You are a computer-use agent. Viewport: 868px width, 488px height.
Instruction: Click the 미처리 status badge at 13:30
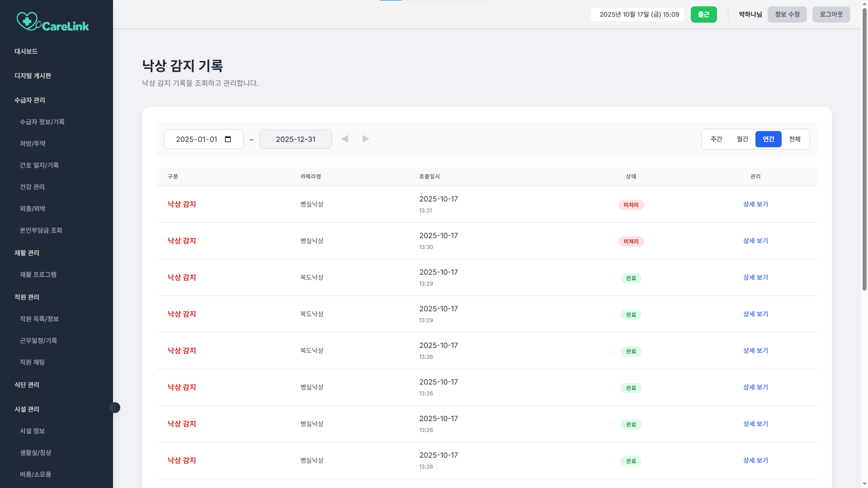(x=631, y=241)
